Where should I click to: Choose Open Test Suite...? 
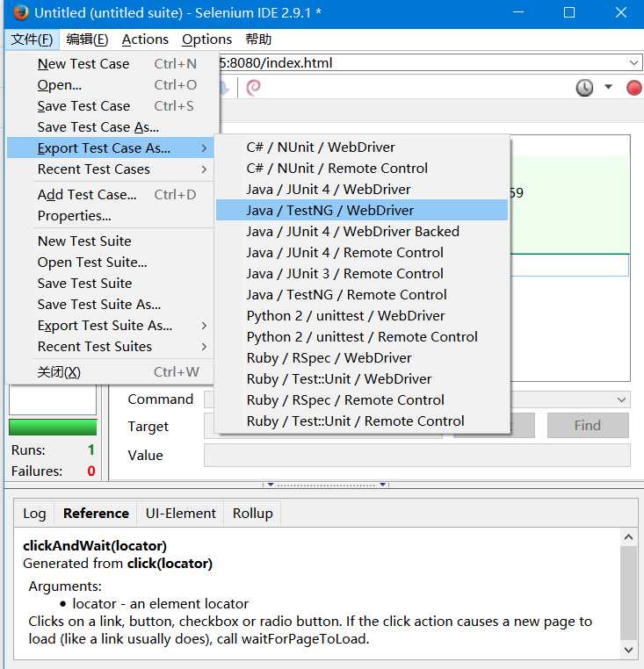coord(110,263)
